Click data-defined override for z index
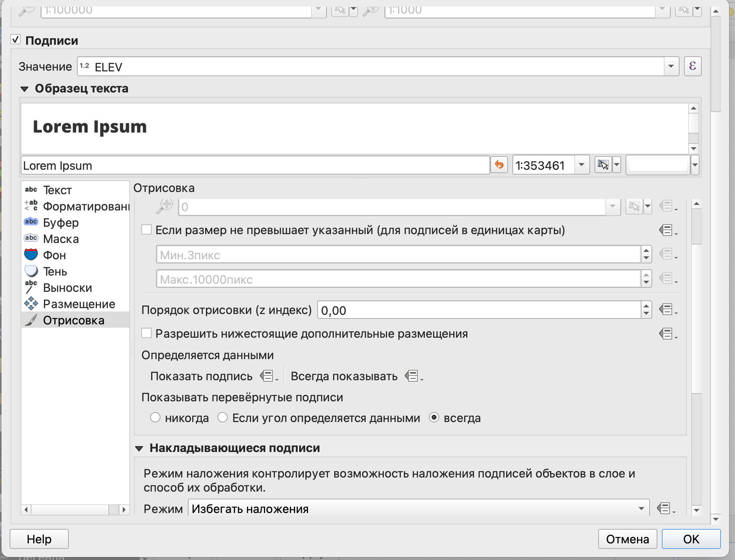This screenshot has width=735, height=560. point(667,310)
